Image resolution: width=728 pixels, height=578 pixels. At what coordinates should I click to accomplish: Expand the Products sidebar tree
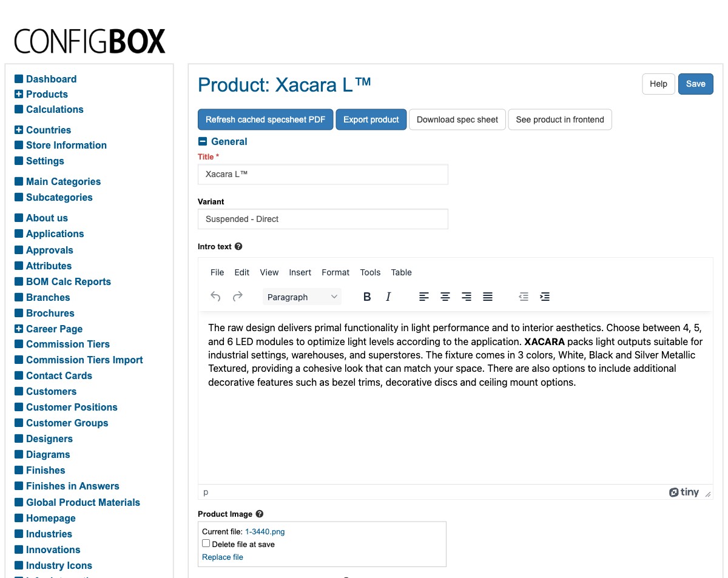coord(19,95)
